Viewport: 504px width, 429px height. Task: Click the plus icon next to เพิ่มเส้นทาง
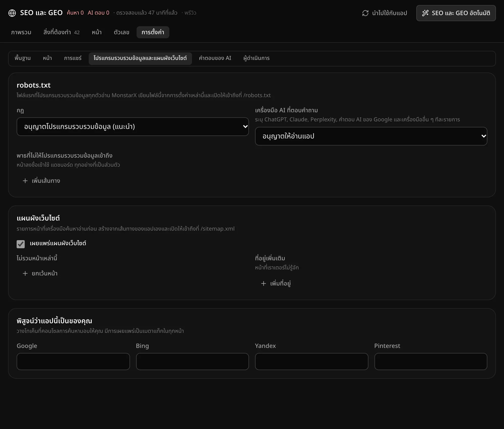(x=25, y=181)
